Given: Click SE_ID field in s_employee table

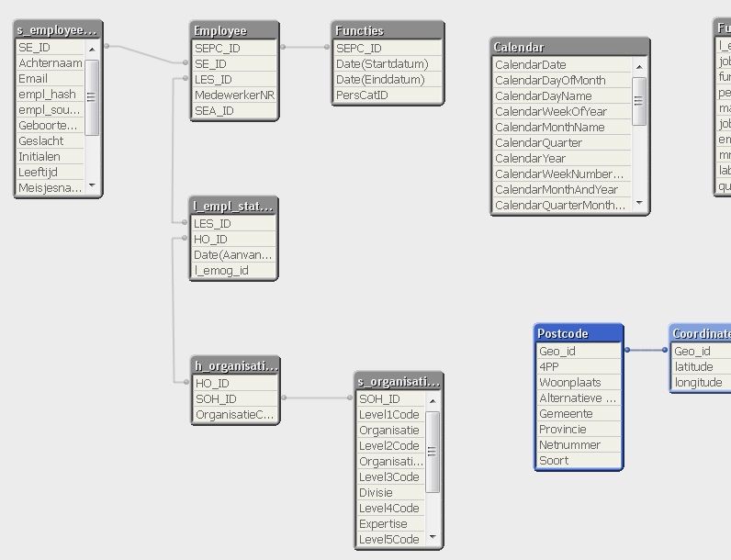Looking at the screenshot, I should pyautogui.click(x=51, y=48).
